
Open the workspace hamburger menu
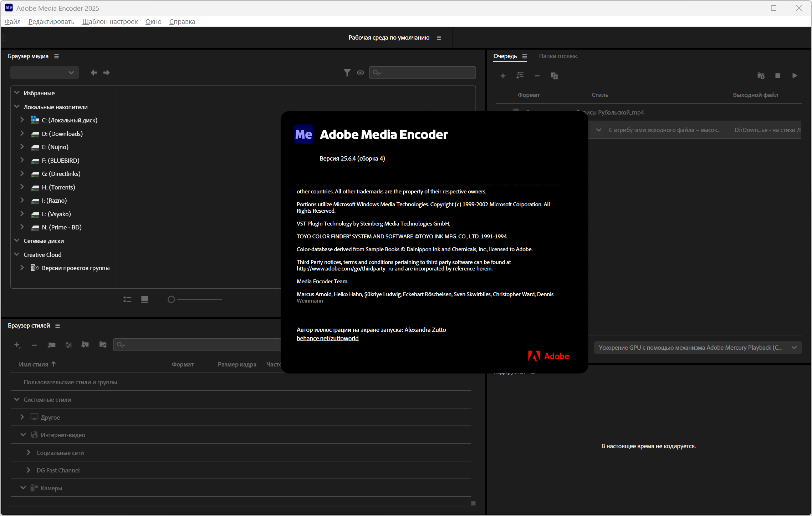(x=439, y=38)
